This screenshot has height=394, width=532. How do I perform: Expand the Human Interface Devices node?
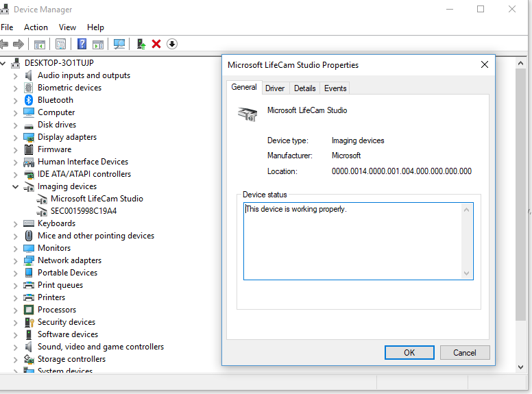[x=15, y=162]
